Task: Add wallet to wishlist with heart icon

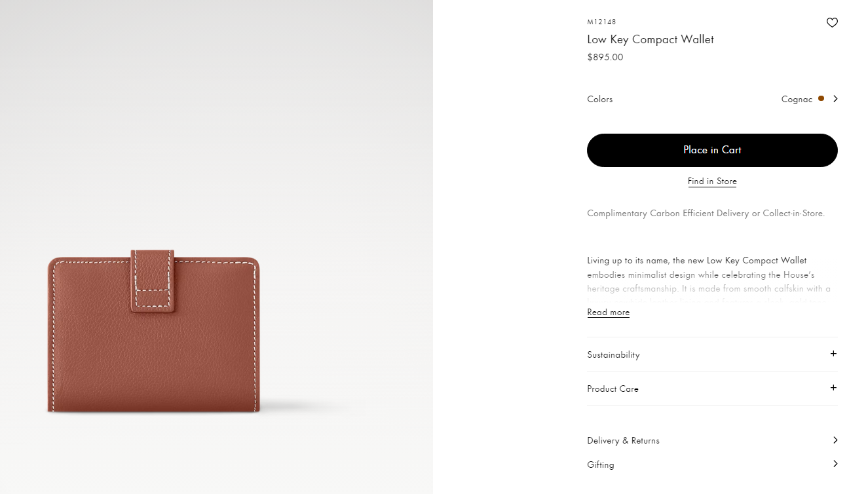Action: click(x=832, y=22)
